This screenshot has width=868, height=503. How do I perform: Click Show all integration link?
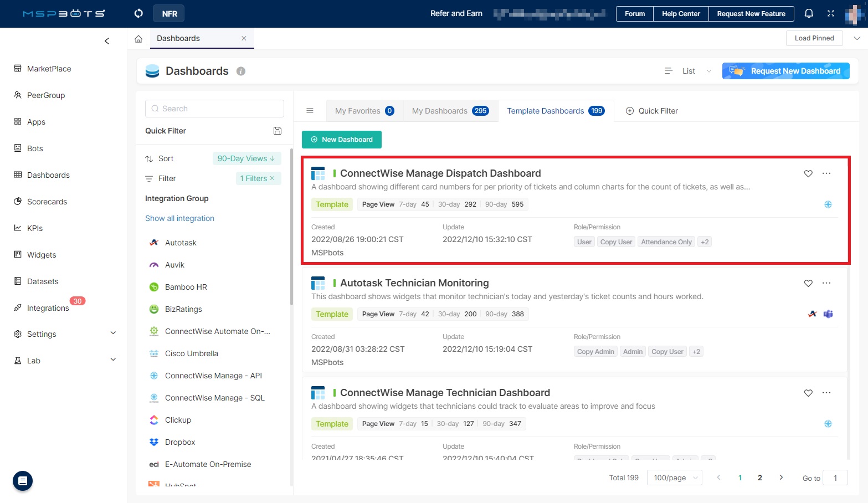click(179, 218)
